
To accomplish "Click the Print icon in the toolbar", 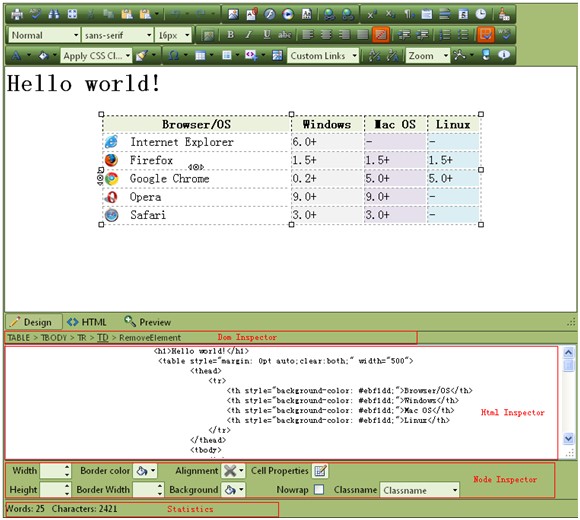I will pyautogui.click(x=17, y=14).
